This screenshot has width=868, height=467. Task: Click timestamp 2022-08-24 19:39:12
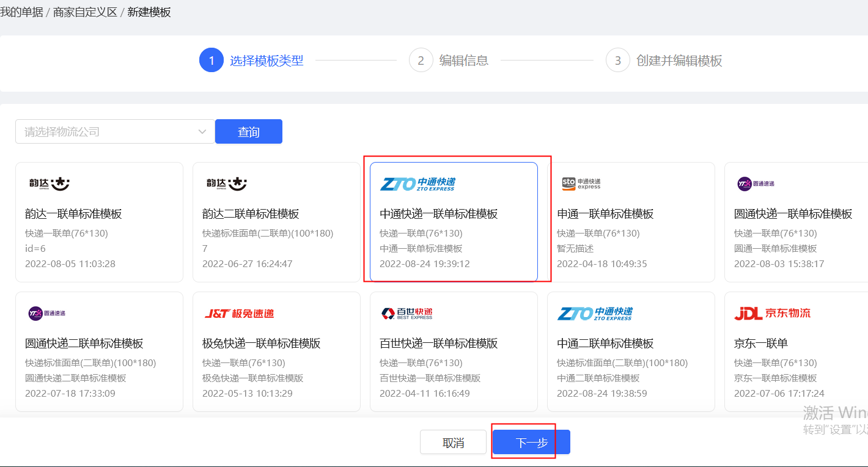click(425, 264)
